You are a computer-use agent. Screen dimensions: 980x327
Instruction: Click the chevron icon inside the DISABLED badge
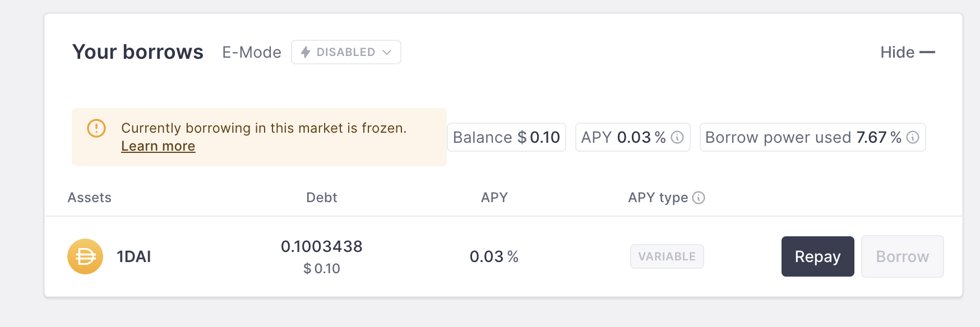386,52
